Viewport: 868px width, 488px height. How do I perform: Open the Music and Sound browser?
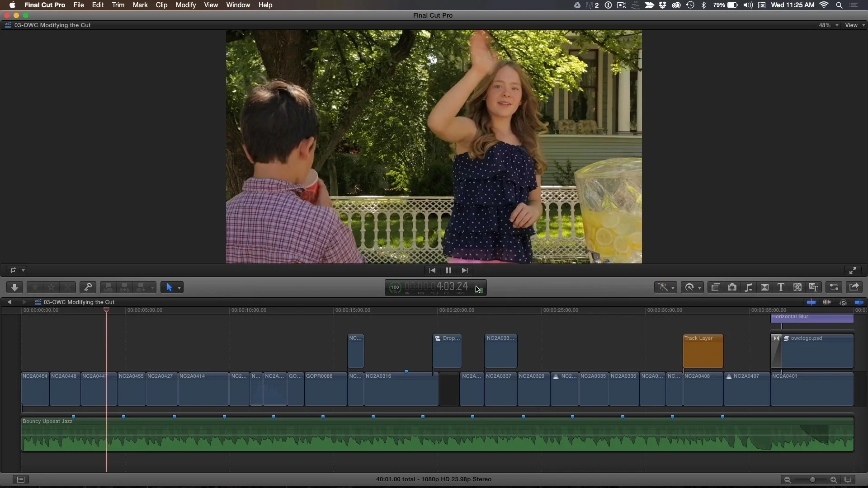749,287
